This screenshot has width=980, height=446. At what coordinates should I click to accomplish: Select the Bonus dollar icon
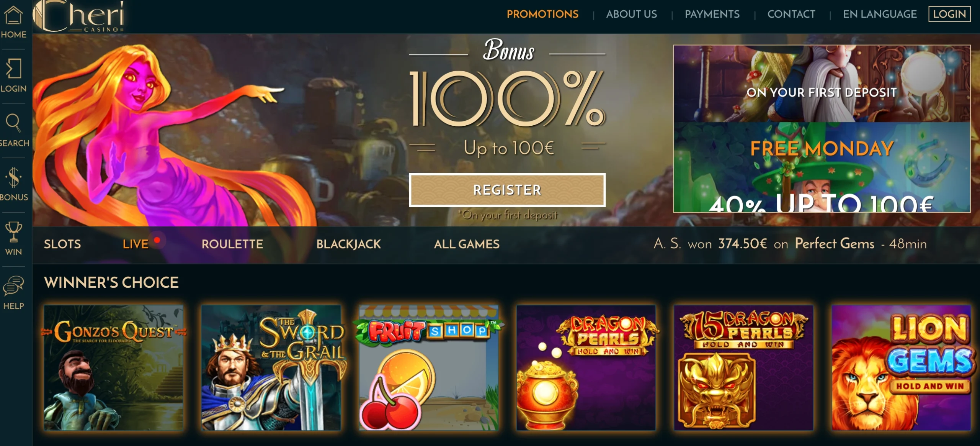[13, 177]
